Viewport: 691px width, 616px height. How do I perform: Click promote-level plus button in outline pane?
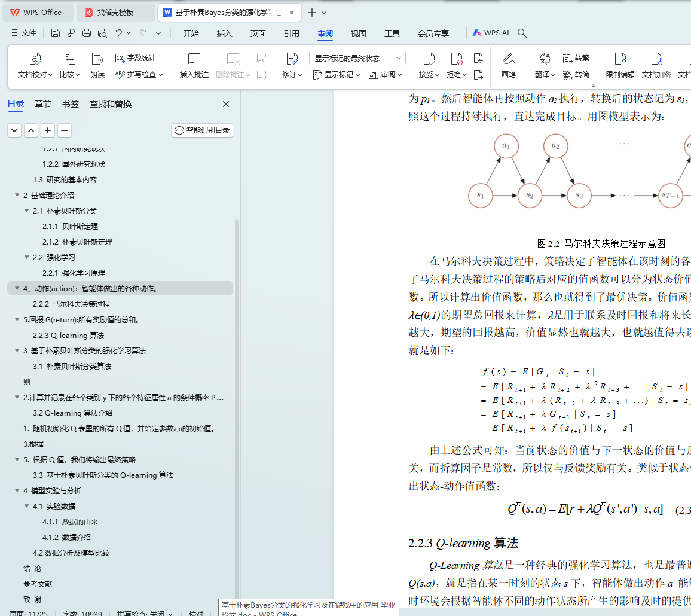(x=48, y=130)
